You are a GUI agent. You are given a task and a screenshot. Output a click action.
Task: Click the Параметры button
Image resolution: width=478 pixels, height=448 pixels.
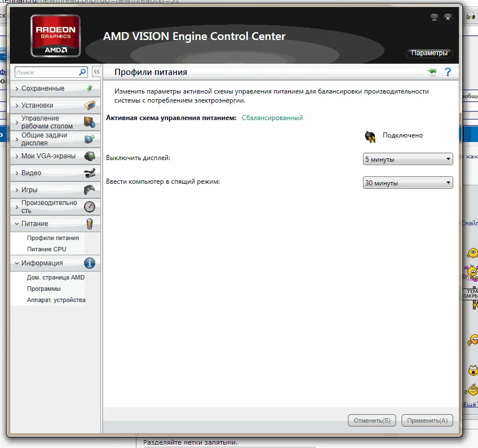[x=429, y=53]
